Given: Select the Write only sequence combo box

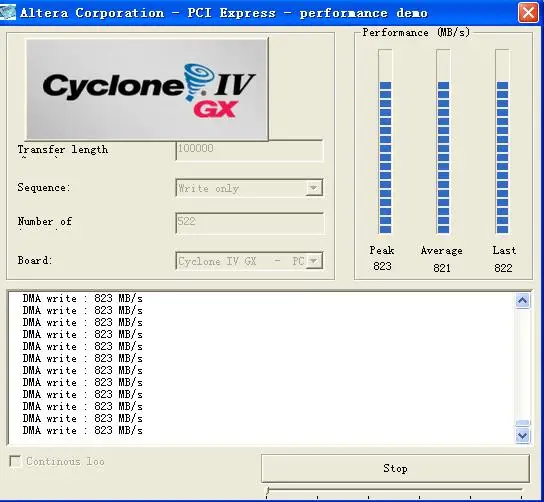Looking at the screenshot, I should (249, 188).
